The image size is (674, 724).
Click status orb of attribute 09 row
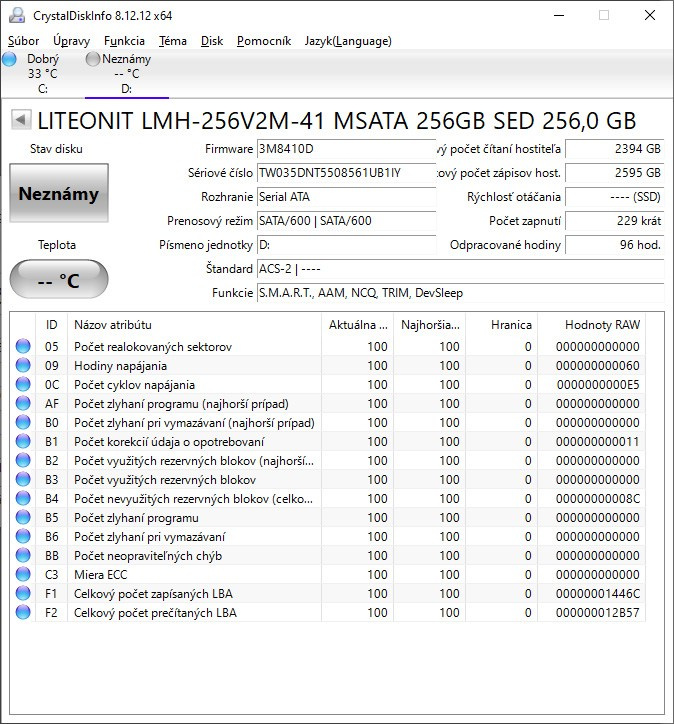click(23, 365)
